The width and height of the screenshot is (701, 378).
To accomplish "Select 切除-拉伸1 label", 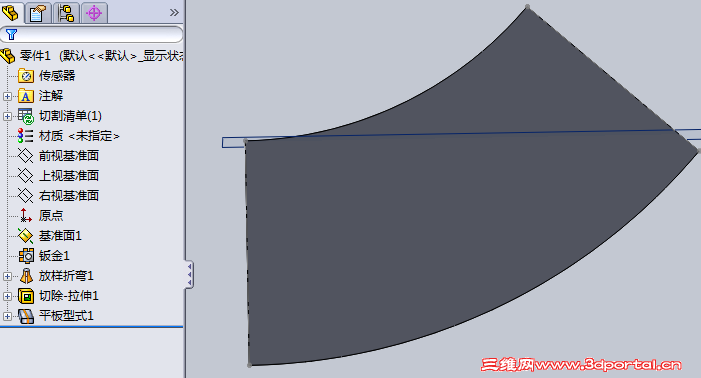I will (x=68, y=296).
